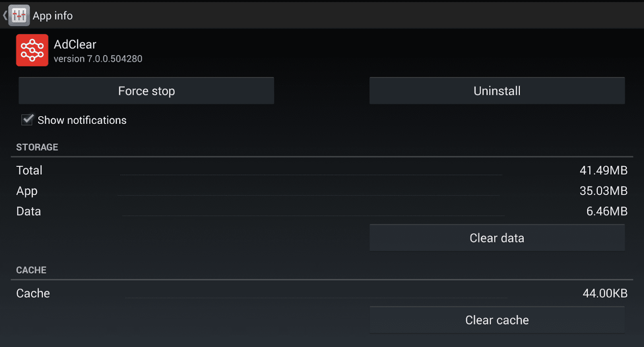Click the Show notifications label text
The image size is (644, 347).
tap(82, 120)
